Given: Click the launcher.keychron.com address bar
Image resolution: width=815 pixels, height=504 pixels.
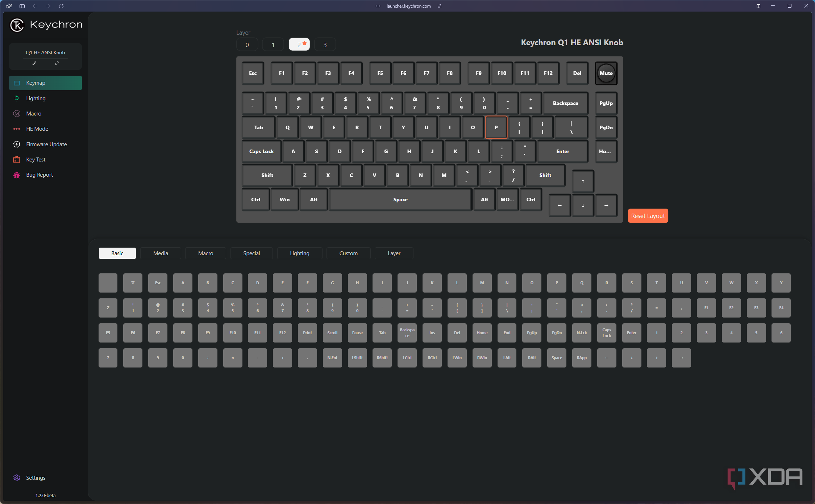Looking at the screenshot, I should point(408,6).
